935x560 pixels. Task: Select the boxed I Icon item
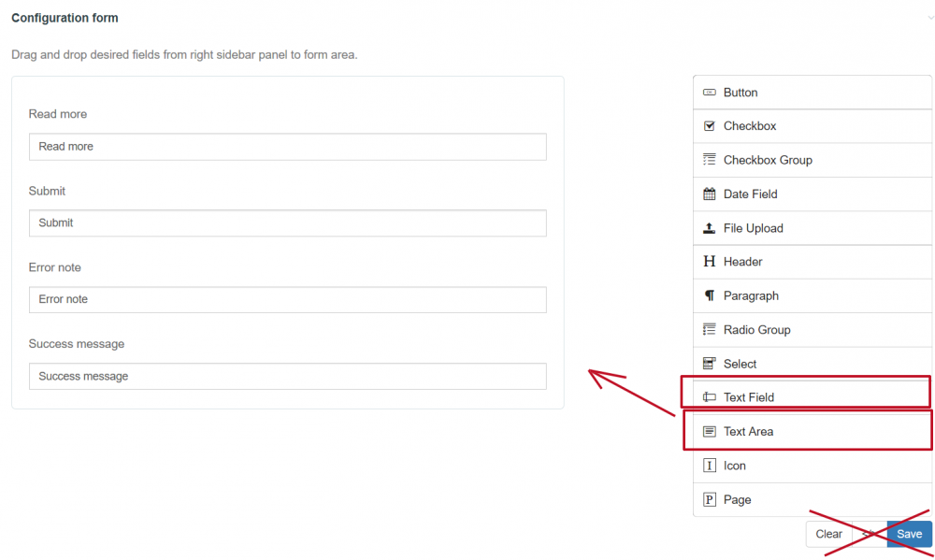[x=709, y=466]
